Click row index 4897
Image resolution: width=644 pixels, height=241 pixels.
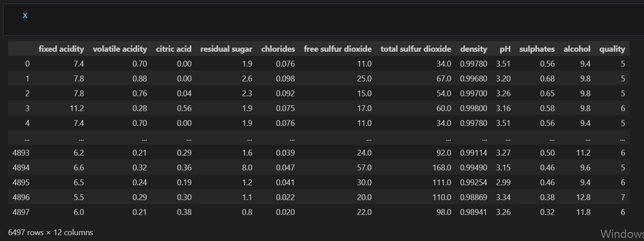[21, 212]
